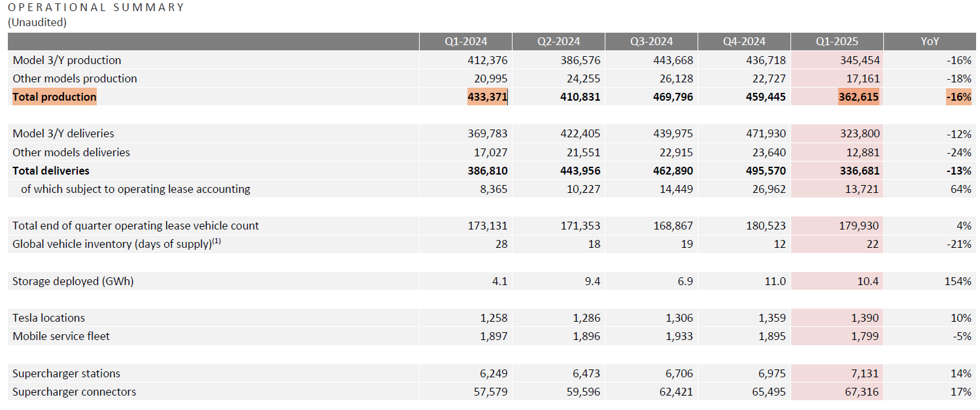980x410 pixels.
Task: Click the 469,796 cell
Action: (673, 97)
